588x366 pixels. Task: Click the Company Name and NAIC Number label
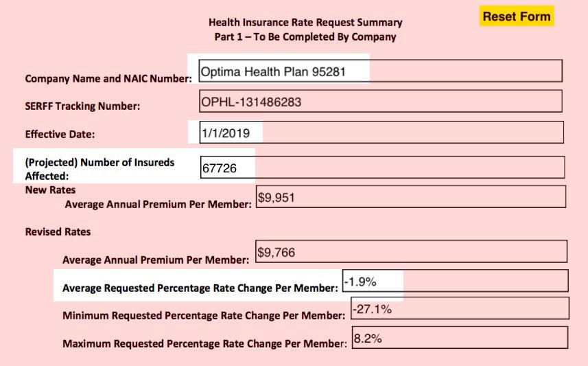pos(108,79)
